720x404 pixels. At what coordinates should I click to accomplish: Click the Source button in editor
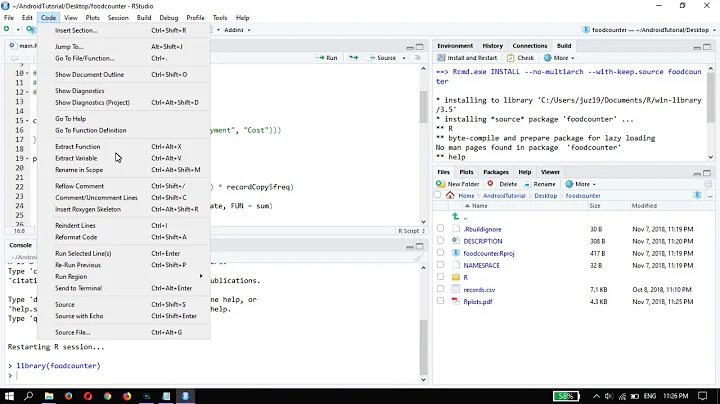(382, 58)
